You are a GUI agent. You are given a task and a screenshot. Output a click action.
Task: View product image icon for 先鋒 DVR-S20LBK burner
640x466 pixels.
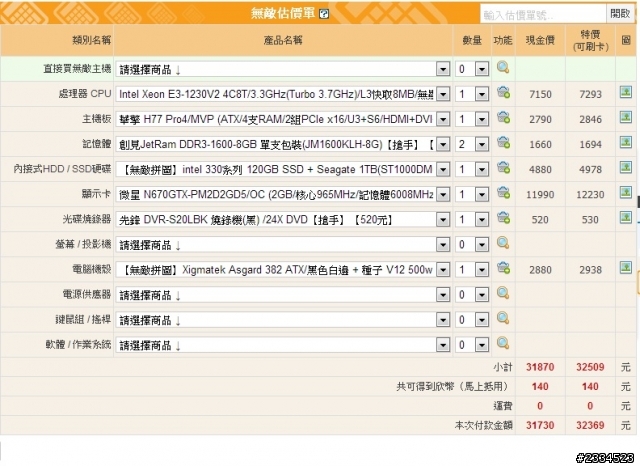(626, 218)
